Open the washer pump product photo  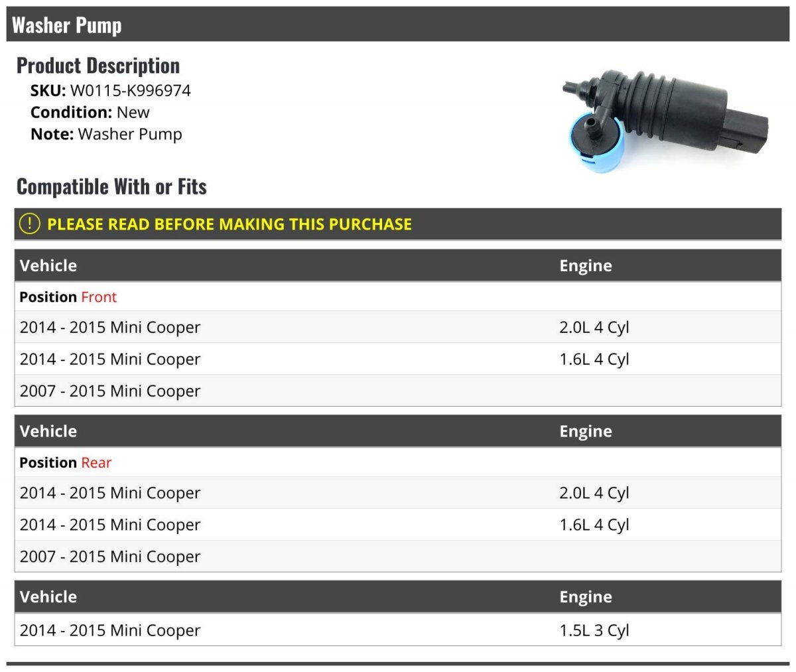coord(665,121)
